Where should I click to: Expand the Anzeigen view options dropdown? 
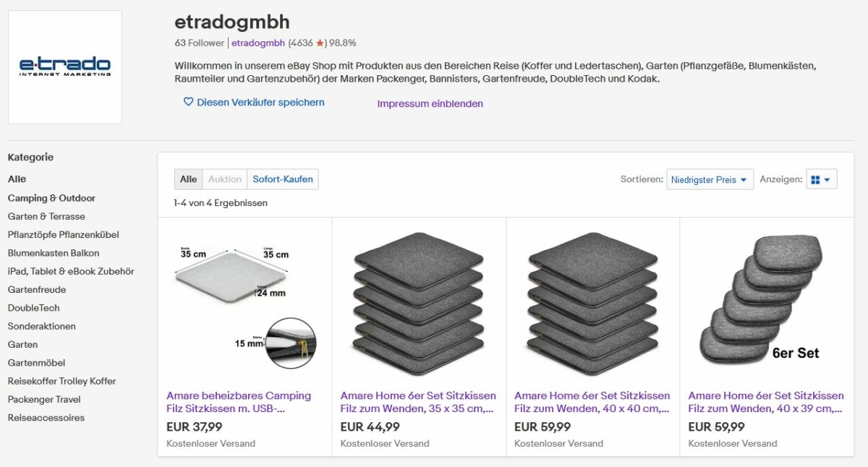coord(822,179)
